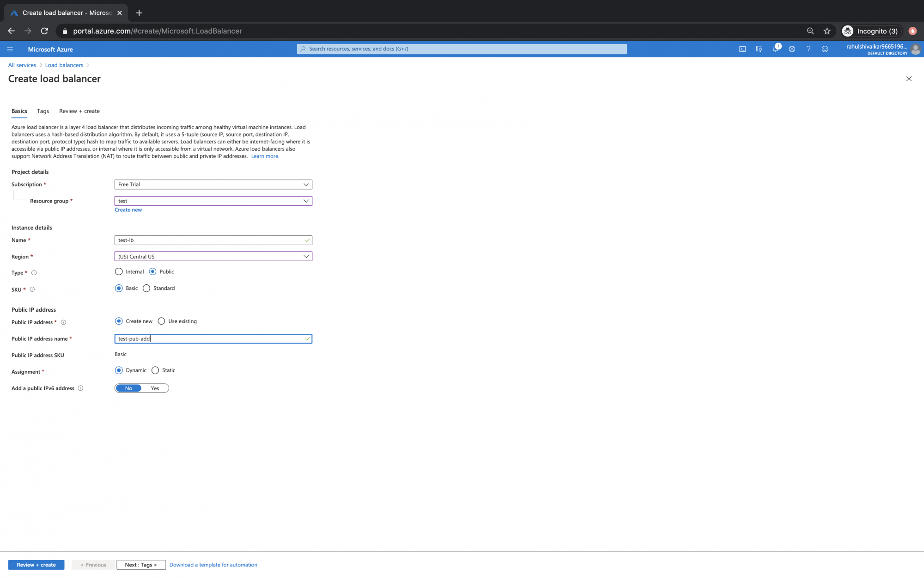This screenshot has width=924, height=578.
Task: Select Standard SKU option
Action: 146,289
